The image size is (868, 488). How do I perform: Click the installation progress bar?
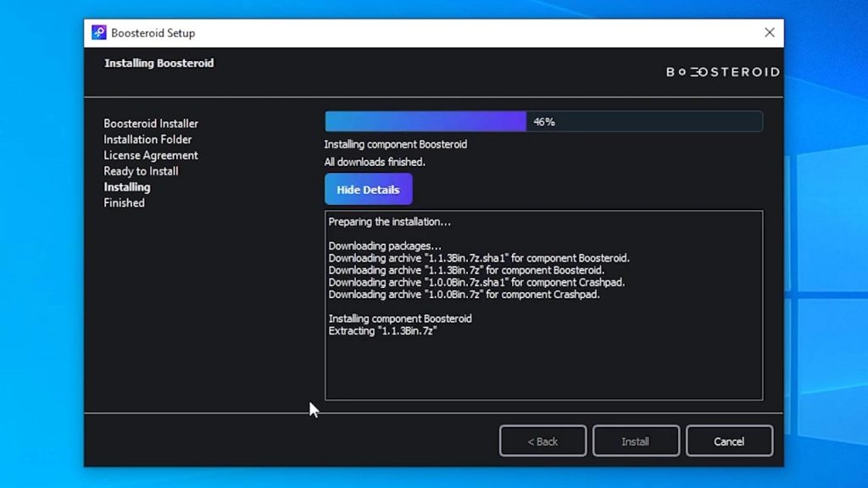pos(543,122)
